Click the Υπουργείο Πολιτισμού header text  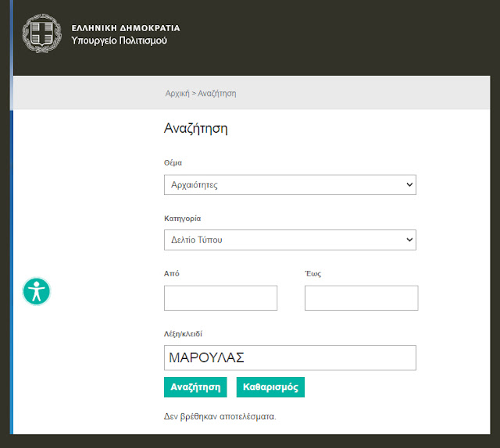pos(119,41)
